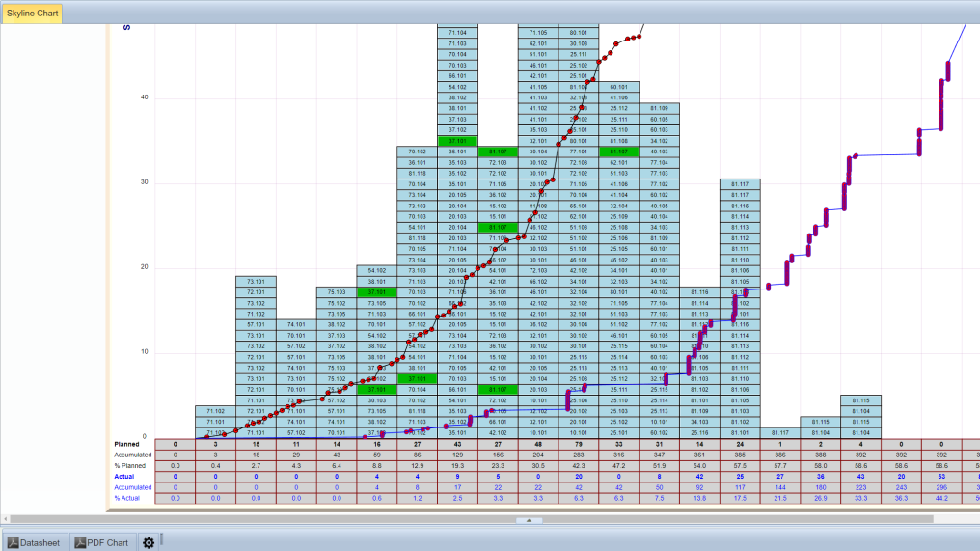Screen dimensions: 980x551
Task: Click actual Accumulated value '296'
Action: coord(941,487)
